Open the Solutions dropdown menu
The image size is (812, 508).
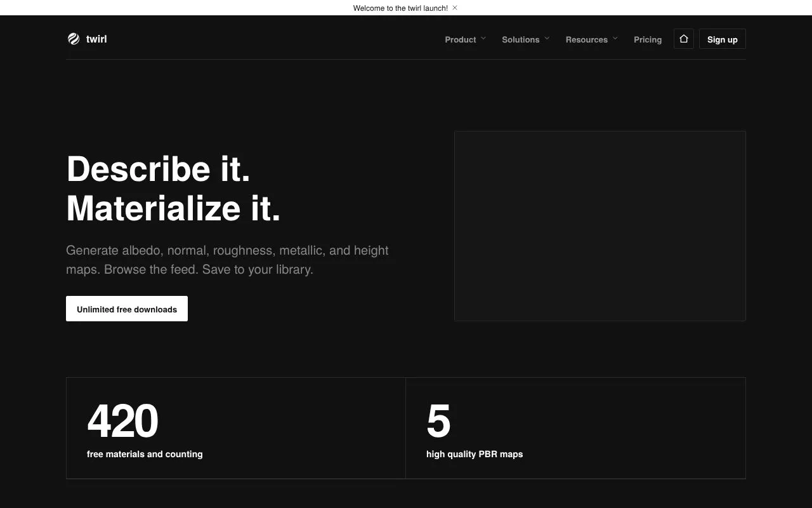click(526, 39)
